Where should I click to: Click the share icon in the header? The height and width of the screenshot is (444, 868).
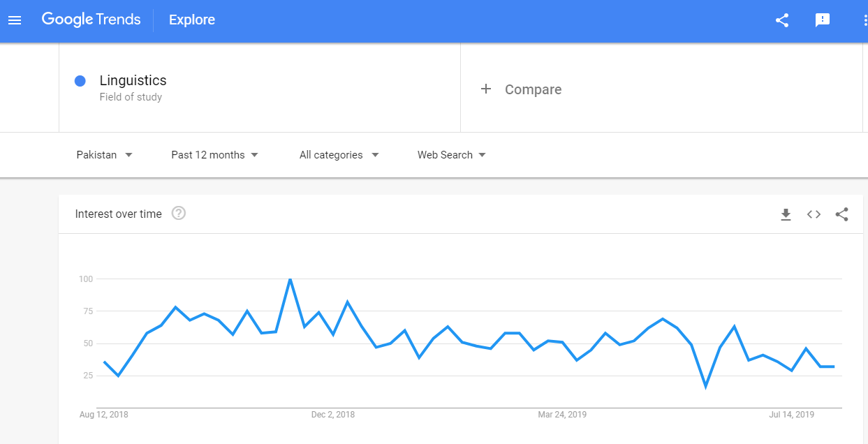782,20
